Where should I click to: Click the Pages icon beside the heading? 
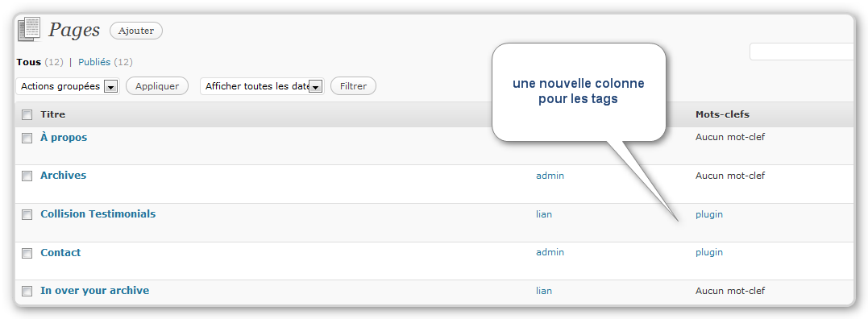tap(29, 29)
